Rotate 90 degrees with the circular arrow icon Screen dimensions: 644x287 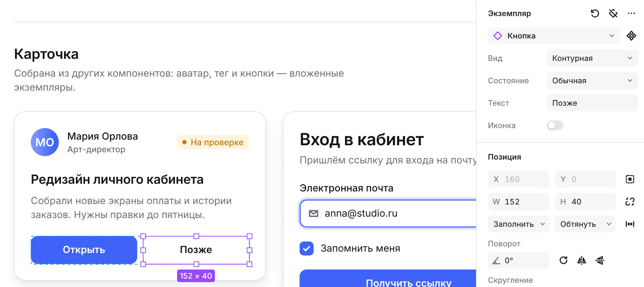click(563, 260)
